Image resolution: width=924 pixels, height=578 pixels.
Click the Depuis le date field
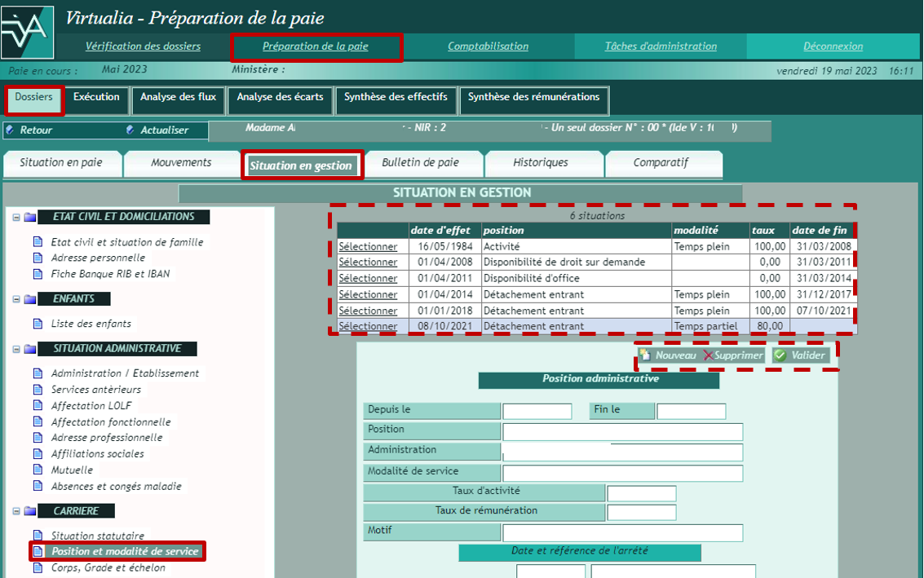pyautogui.click(x=537, y=412)
